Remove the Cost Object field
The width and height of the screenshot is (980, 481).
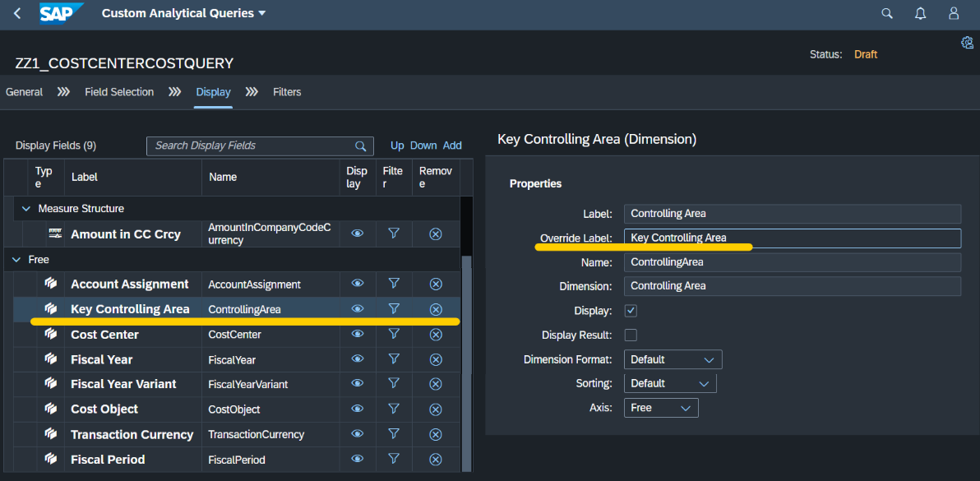[435, 409]
